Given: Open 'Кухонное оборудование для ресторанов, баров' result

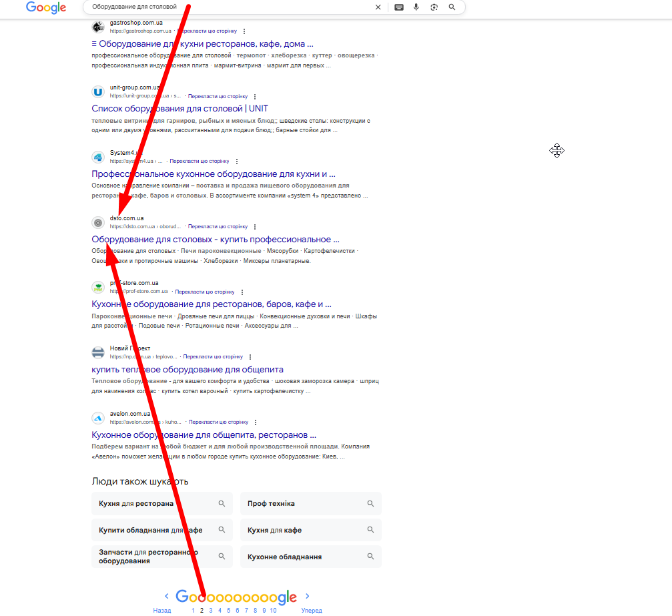Looking at the screenshot, I should coord(212,304).
